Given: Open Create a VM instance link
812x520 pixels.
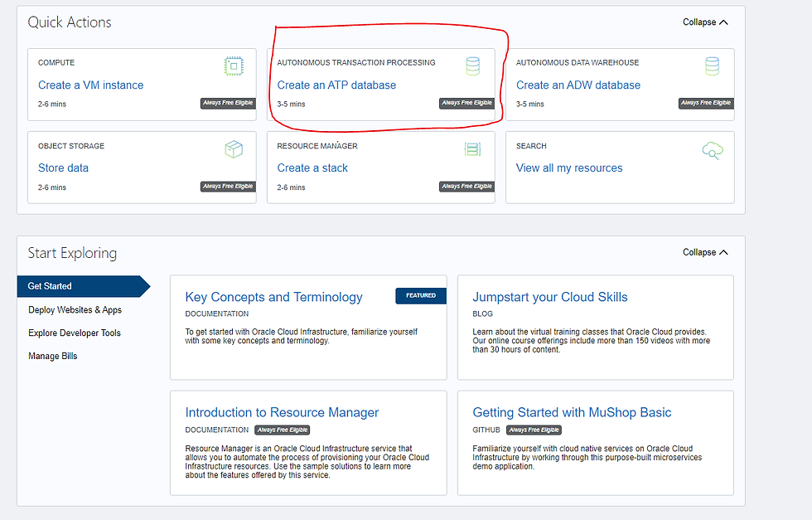Looking at the screenshot, I should tap(90, 85).
